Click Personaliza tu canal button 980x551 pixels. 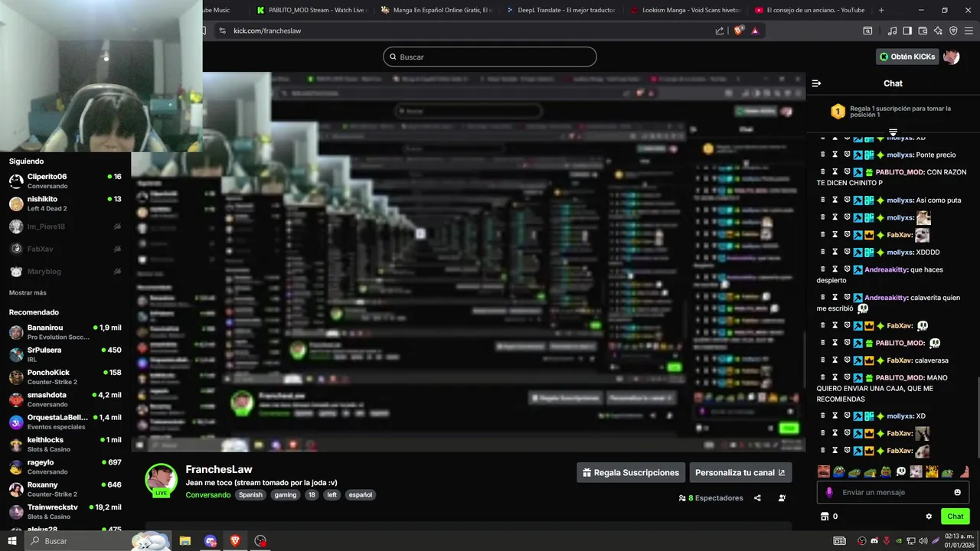(x=740, y=473)
